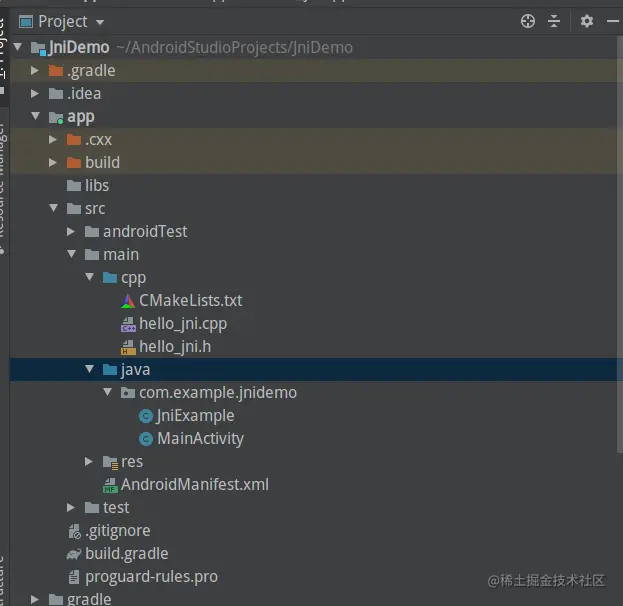Click the Collapse All icon in Project header
The image size is (623, 606).
tap(553, 21)
